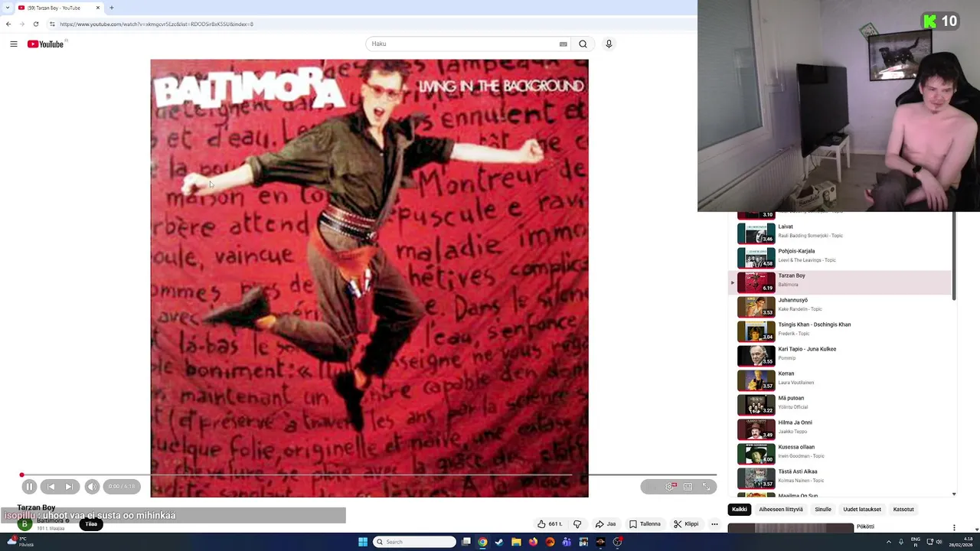Open Firefox from the taskbar
The width and height of the screenshot is (980, 551).
click(x=533, y=542)
